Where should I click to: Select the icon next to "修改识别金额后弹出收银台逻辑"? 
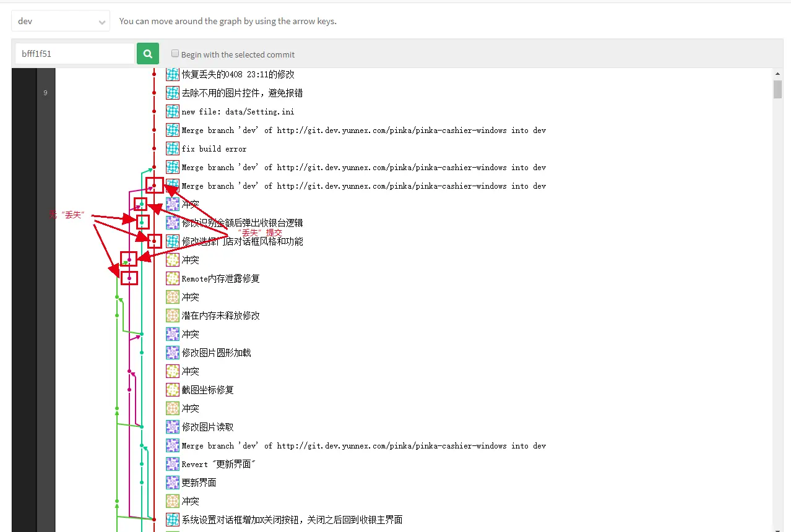(x=171, y=223)
